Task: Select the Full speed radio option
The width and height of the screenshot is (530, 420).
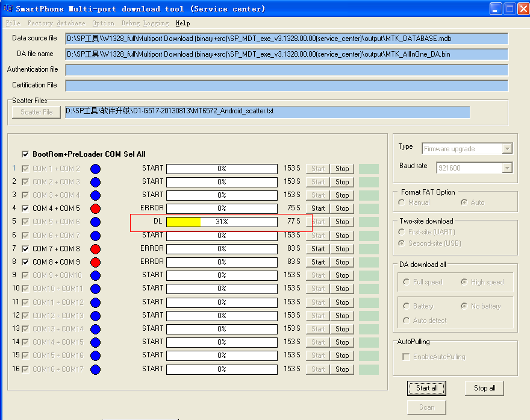Action: [407, 281]
